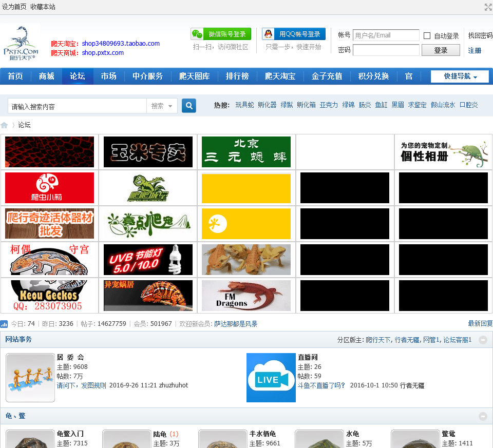Select the 论坛 nav tab
493x448 pixels.
point(78,76)
